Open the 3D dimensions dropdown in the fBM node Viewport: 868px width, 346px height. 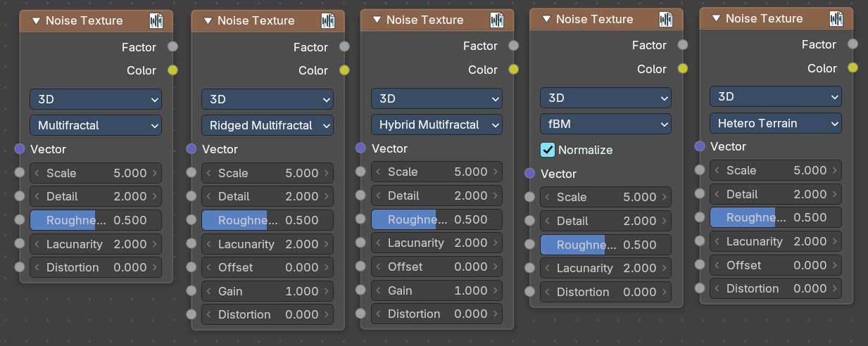[605, 97]
